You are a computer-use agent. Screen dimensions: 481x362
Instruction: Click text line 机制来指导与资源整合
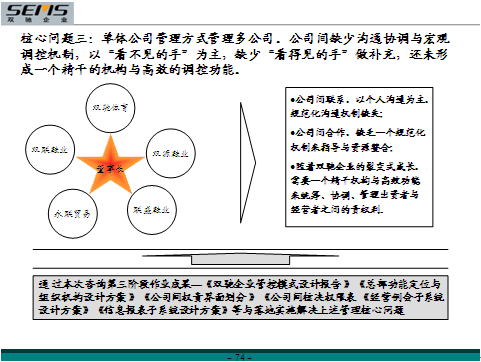pyautogui.click(x=342, y=147)
